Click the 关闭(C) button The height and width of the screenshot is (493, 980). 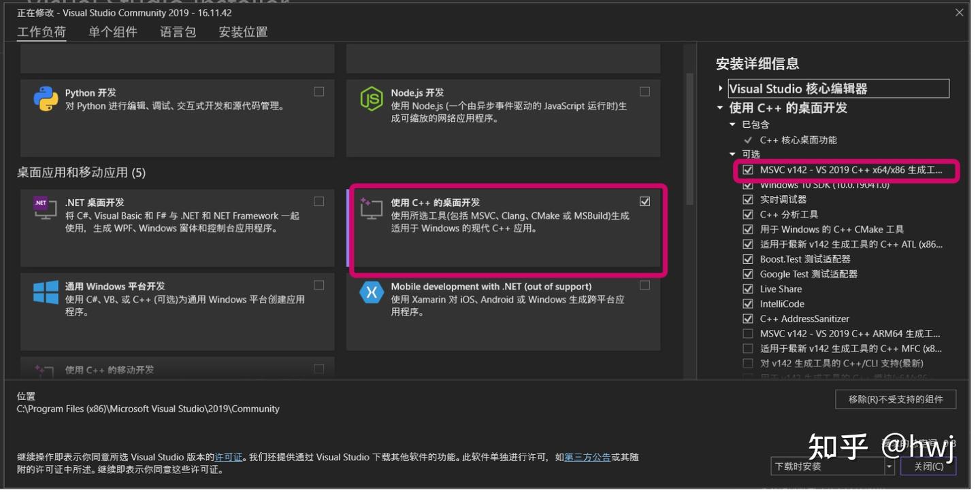928,466
